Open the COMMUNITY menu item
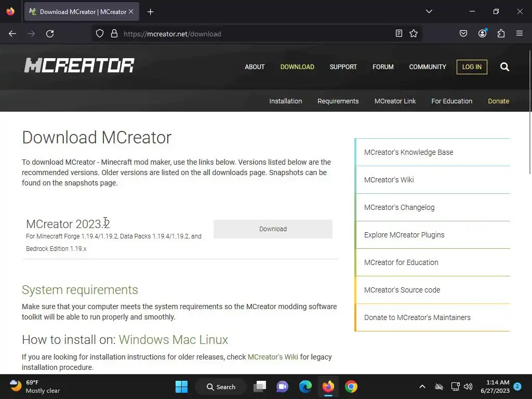Viewport: 532px width, 399px height. (428, 67)
